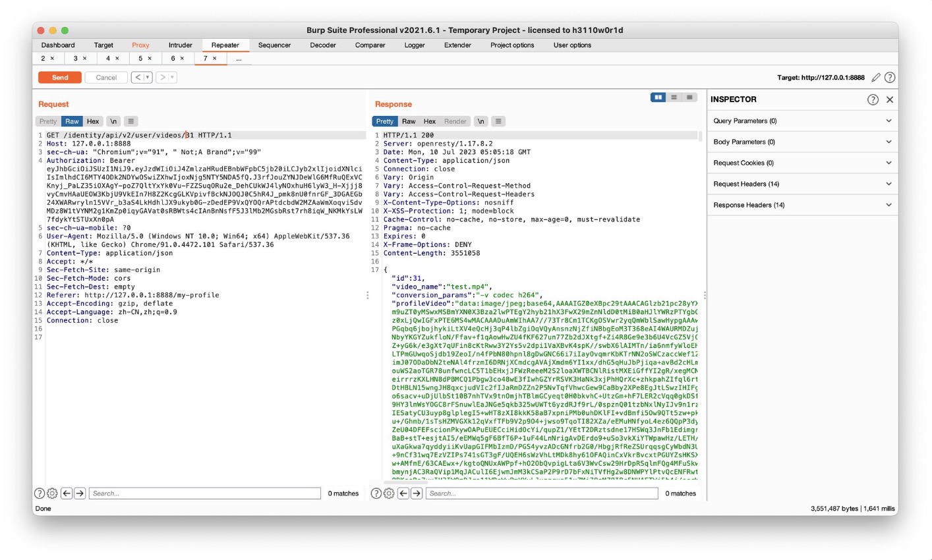Switch Request view to Pretty
The width and height of the screenshot is (932, 560).
pos(48,121)
